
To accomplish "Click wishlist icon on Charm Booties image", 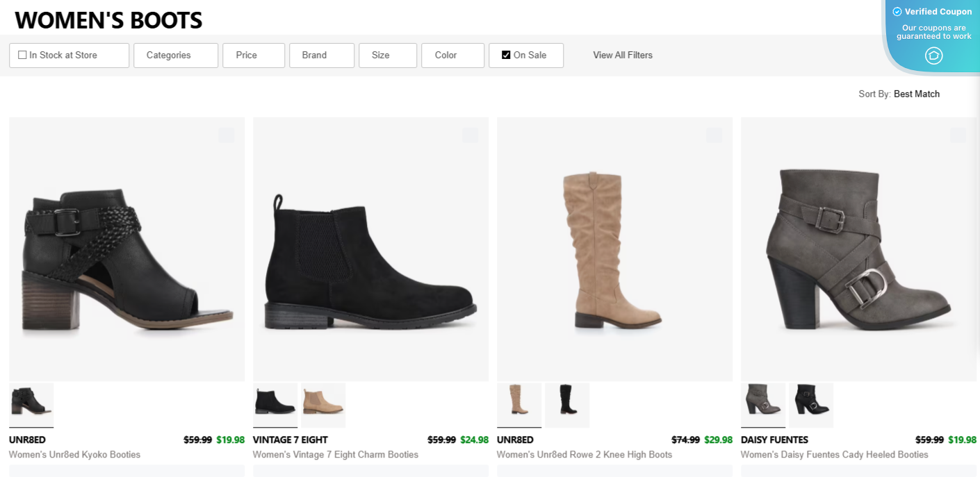I will point(471,135).
